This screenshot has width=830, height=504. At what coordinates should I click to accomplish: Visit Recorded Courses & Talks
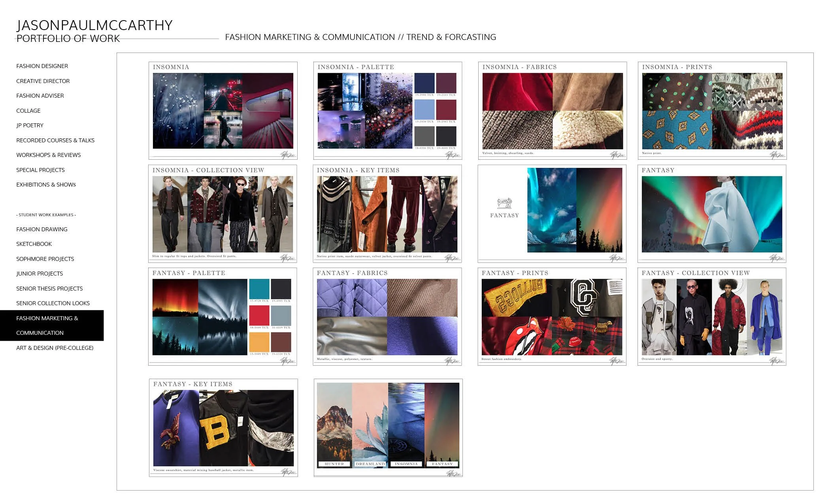click(x=55, y=140)
